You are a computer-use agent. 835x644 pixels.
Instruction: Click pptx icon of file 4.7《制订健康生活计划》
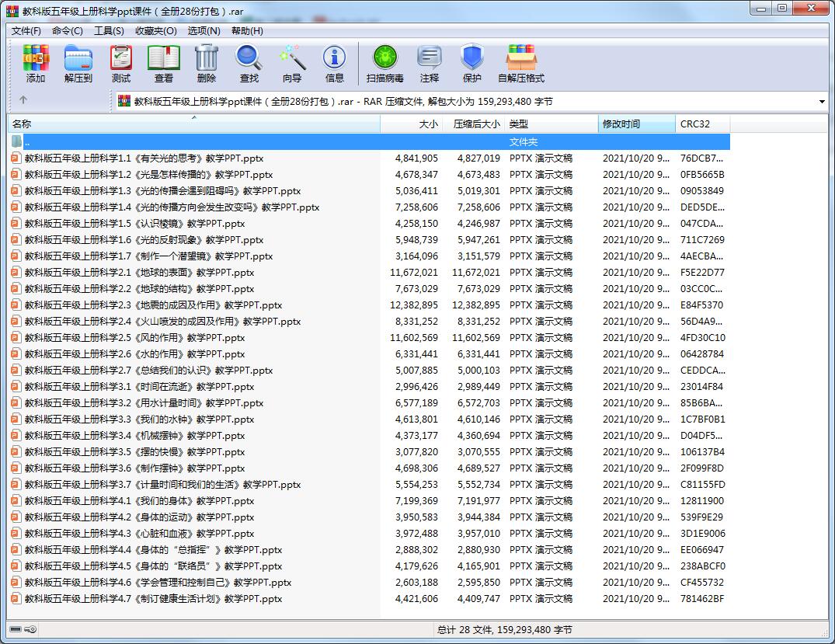pyautogui.click(x=16, y=599)
